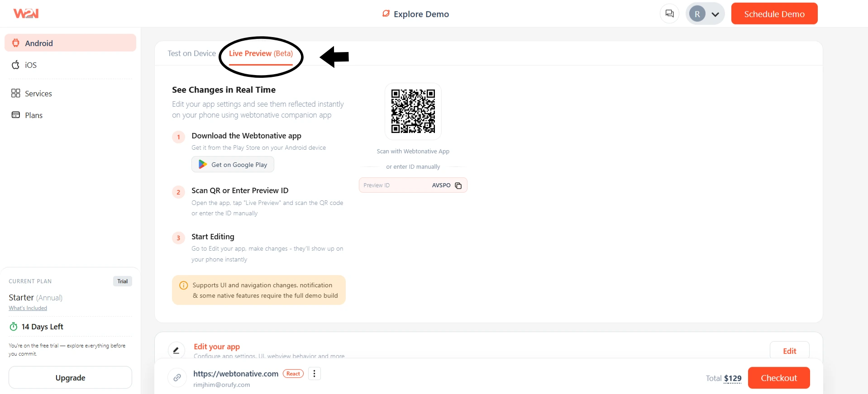Click the Checkout button
The image size is (868, 394).
tap(779, 378)
